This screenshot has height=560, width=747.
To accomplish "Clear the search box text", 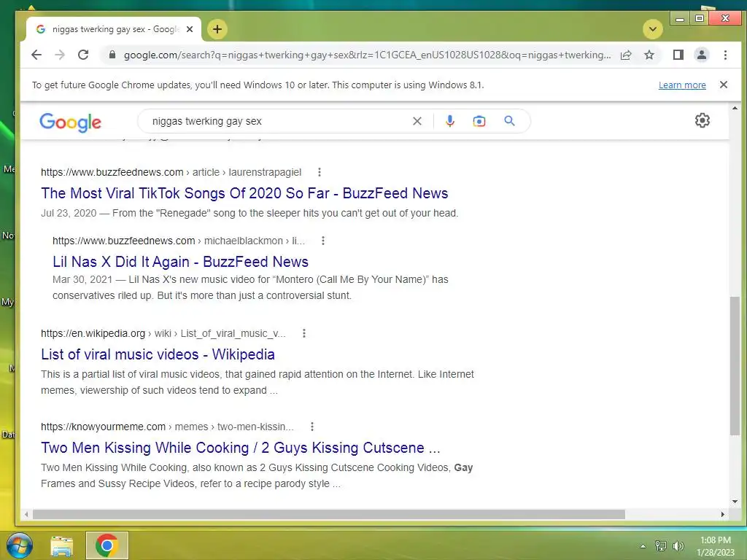I will 417,121.
